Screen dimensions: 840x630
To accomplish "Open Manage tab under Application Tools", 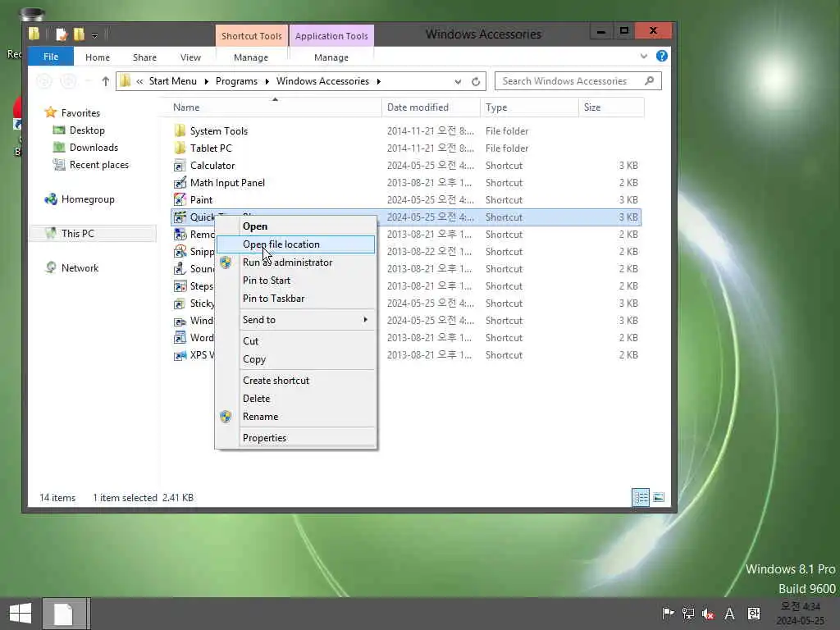I will pos(331,57).
